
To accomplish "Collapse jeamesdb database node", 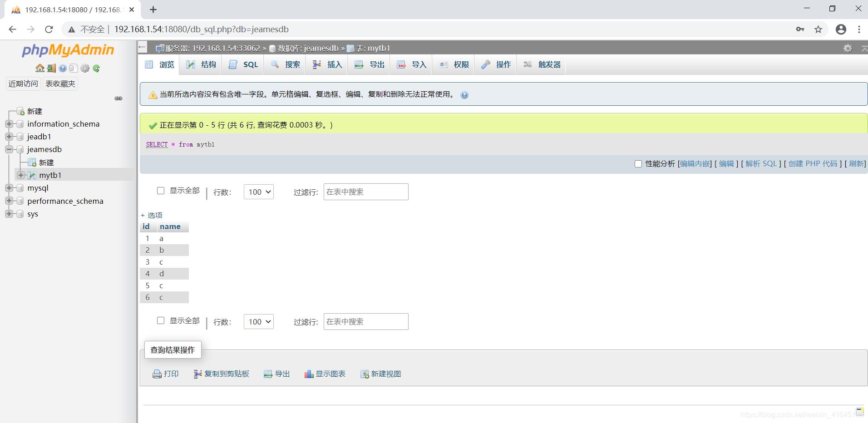I will click(x=9, y=149).
